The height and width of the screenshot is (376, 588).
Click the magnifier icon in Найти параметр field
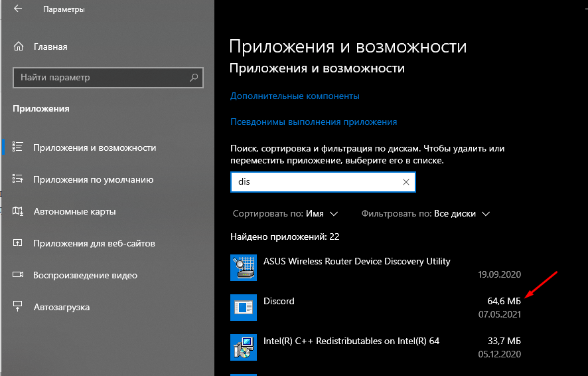(194, 78)
